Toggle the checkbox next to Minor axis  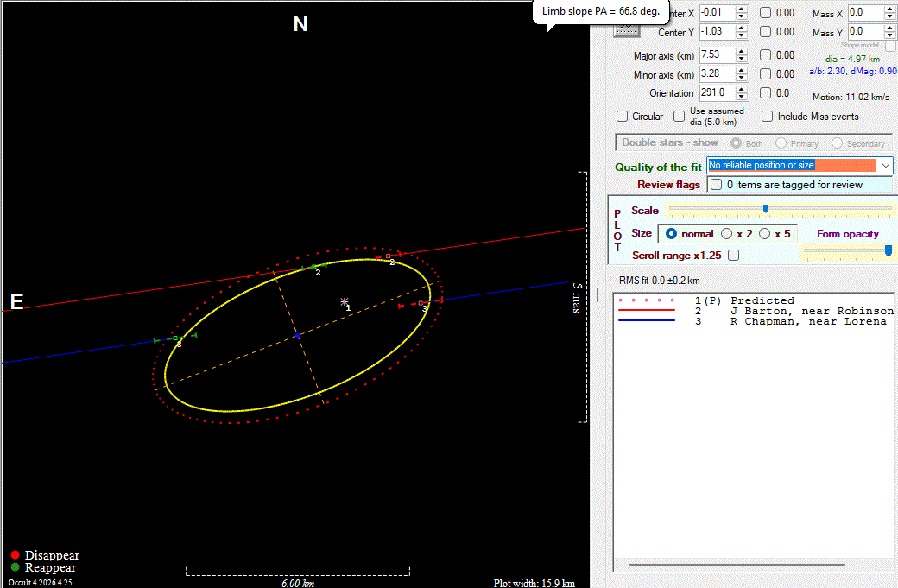[766, 74]
